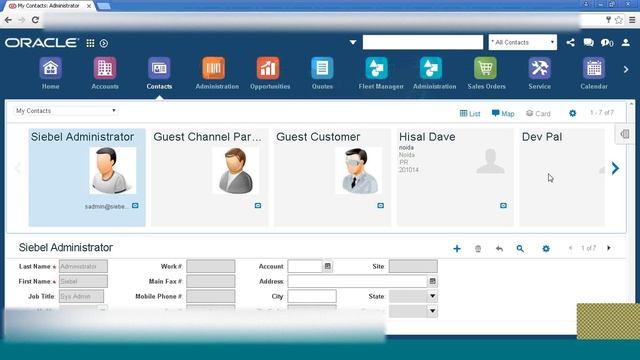Click the First Name field
Image resolution: width=640 pixels, height=360 pixels.
pyautogui.click(x=83, y=281)
